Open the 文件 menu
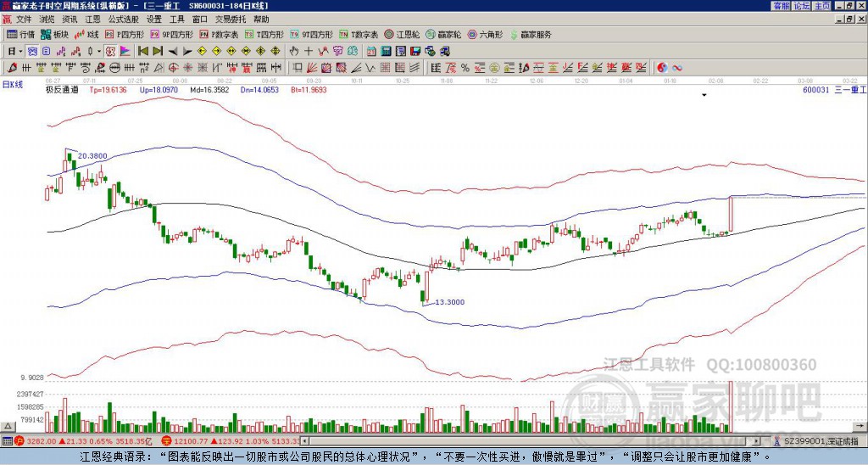 pyautogui.click(x=24, y=19)
